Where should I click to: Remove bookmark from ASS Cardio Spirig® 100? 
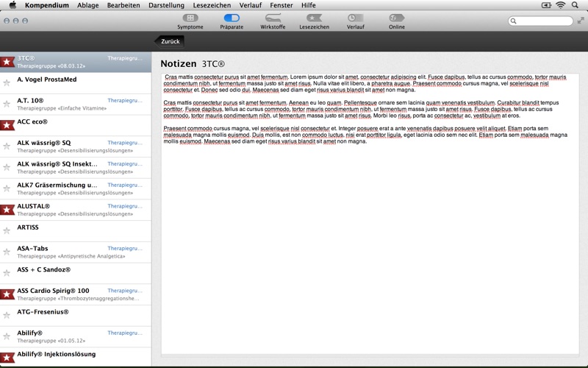click(x=7, y=294)
